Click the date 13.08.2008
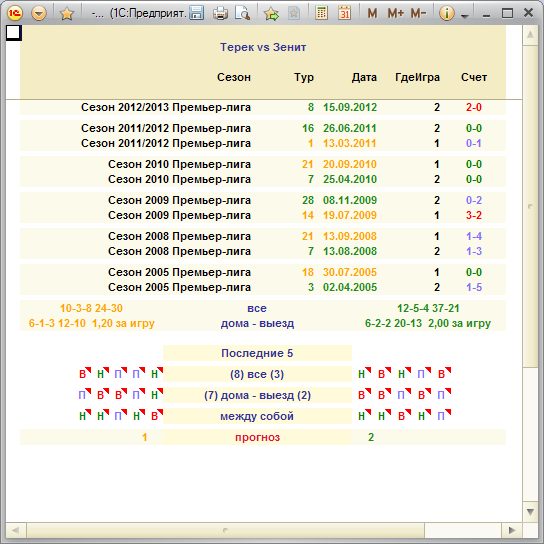Screen dimensions: 544x544 (x=350, y=251)
